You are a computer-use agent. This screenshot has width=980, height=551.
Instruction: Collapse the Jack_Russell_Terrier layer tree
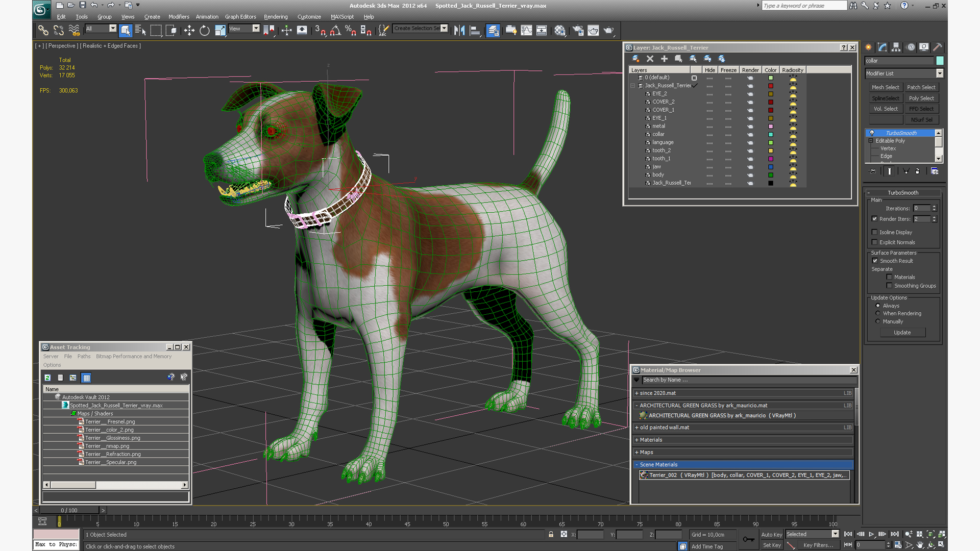point(633,86)
